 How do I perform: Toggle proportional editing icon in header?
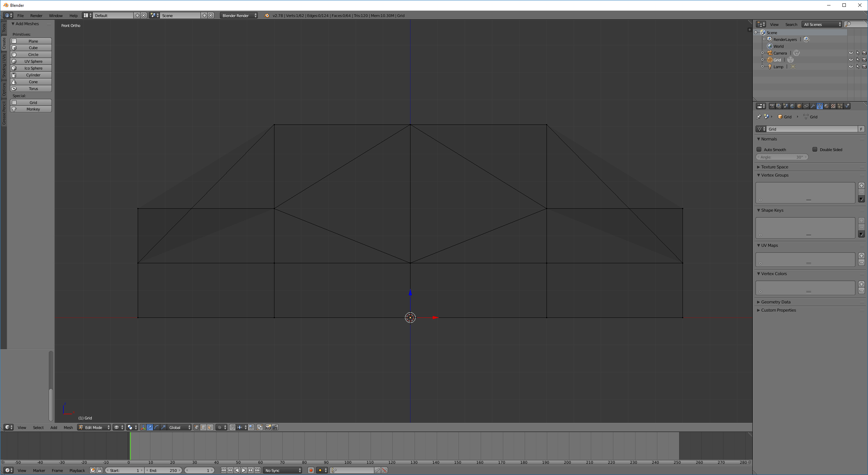(219, 427)
